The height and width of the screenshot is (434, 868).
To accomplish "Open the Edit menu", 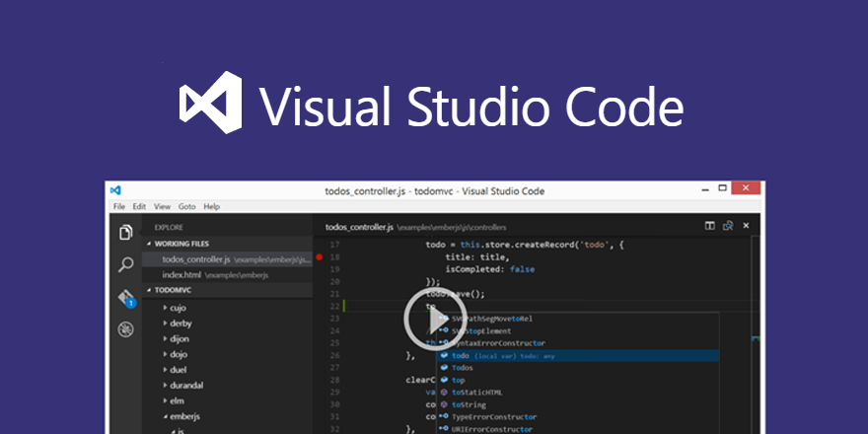I will 139,206.
